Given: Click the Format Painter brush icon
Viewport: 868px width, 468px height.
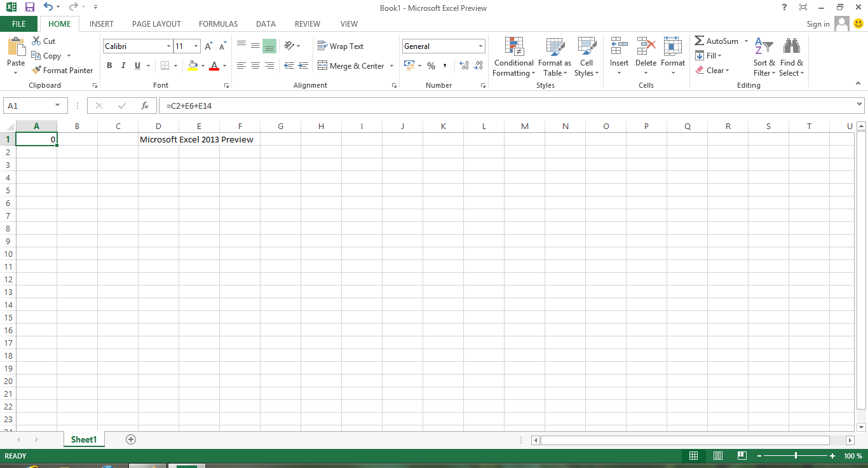Looking at the screenshot, I should click(x=36, y=71).
